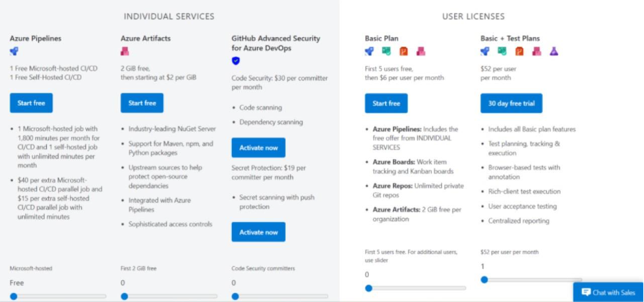
Task: Click the GitHub Advanced Security for Azure DevOps heading
Action: pos(276,43)
